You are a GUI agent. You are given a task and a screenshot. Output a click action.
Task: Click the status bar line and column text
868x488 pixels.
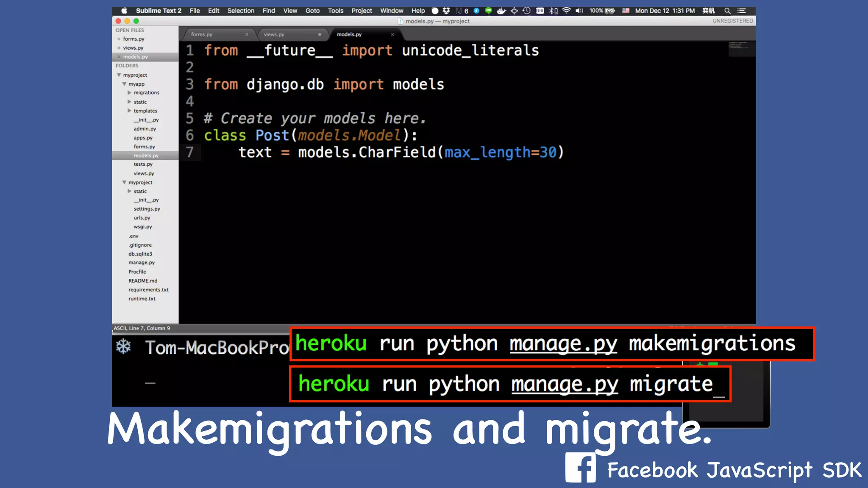pyautogui.click(x=142, y=328)
